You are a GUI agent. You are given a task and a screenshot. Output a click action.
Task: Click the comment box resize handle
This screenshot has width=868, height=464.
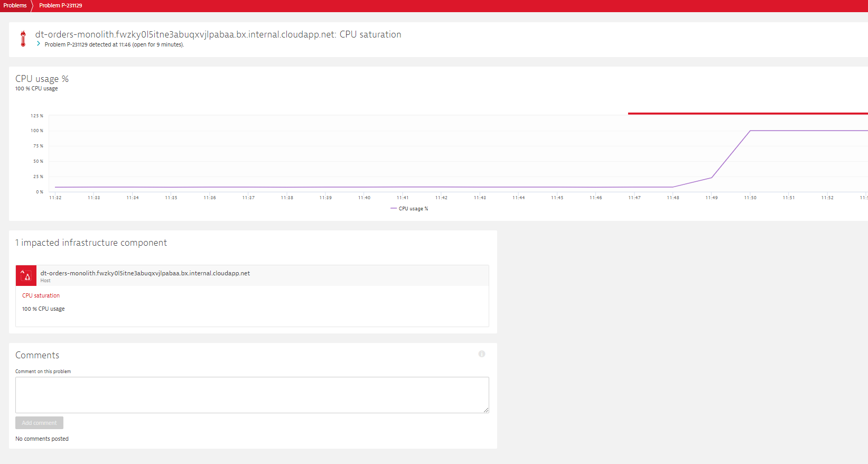tap(486, 410)
